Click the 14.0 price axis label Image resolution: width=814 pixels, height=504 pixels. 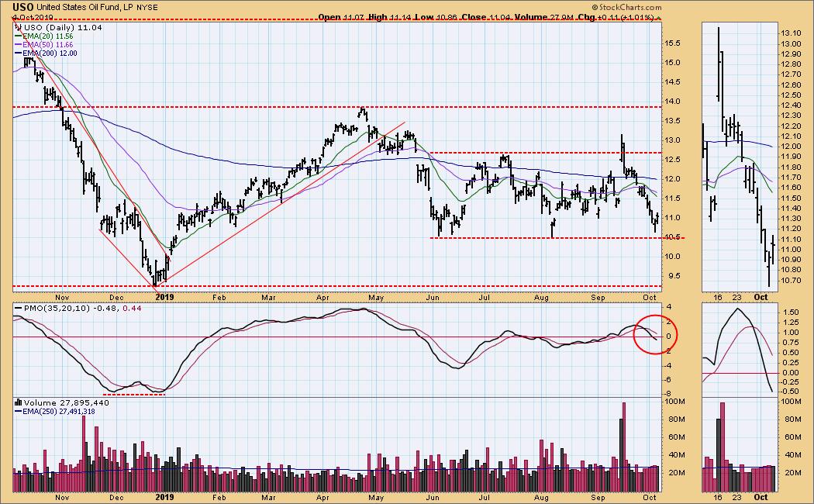[x=674, y=102]
